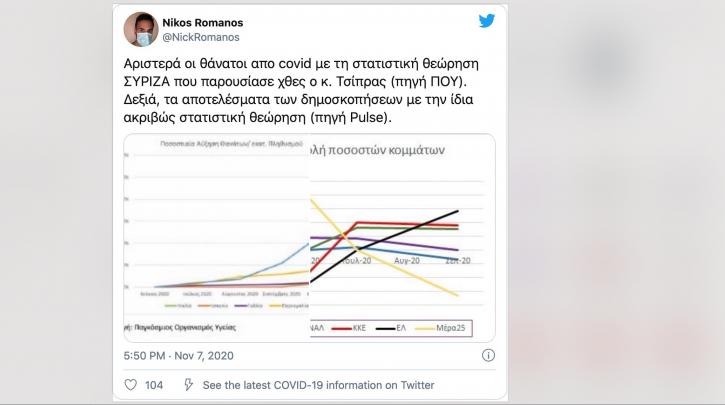This screenshot has width=725, height=405.
Task: See the latest COVID-19 information on Twitter
Action: click(318, 385)
